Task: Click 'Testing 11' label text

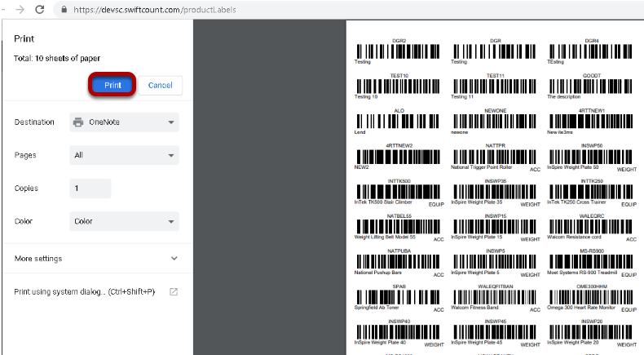Action: pyautogui.click(x=462, y=96)
